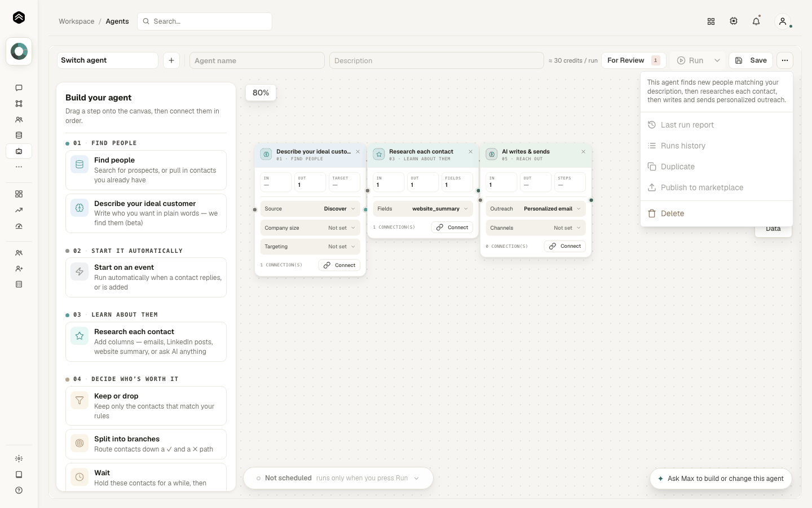Select the robot agents icon in sidebar
This screenshot has width=812, height=508.
pos(19,151)
